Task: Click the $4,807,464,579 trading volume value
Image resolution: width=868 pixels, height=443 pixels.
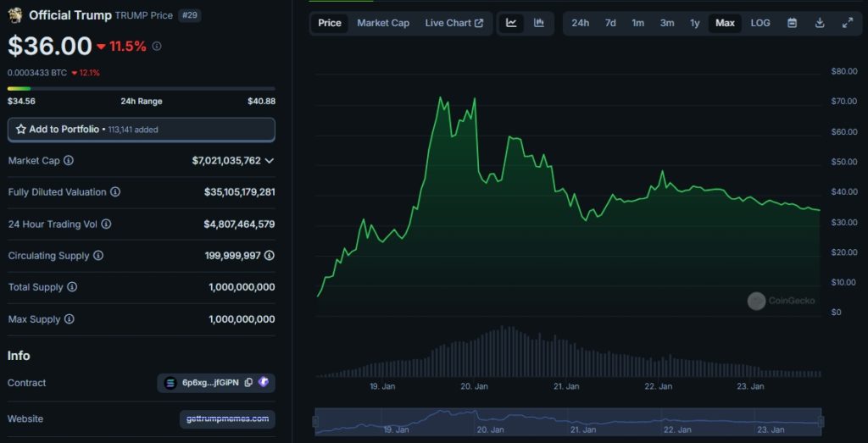Action: pos(239,224)
